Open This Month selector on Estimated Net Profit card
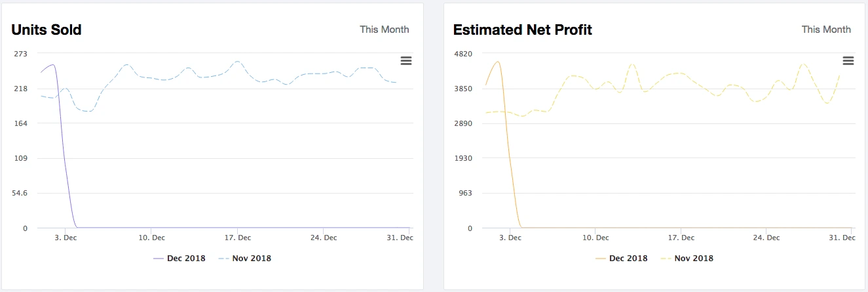 pyautogui.click(x=827, y=30)
